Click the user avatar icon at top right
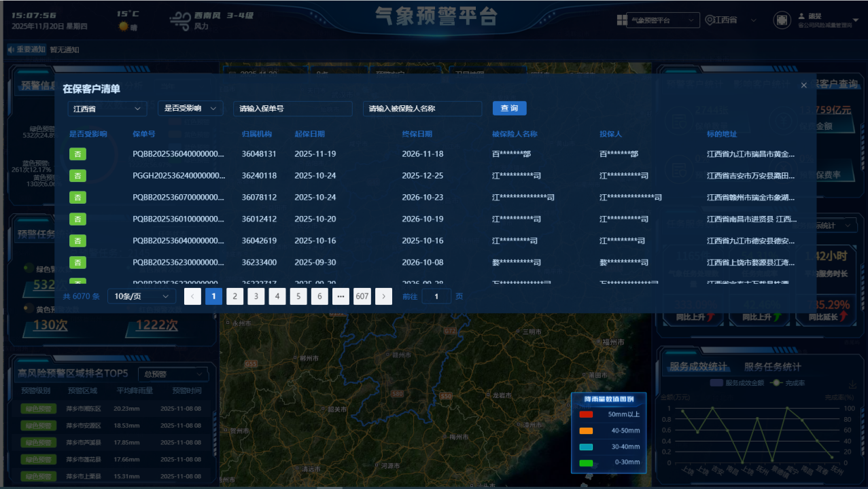This screenshot has width=868, height=489. [x=782, y=20]
